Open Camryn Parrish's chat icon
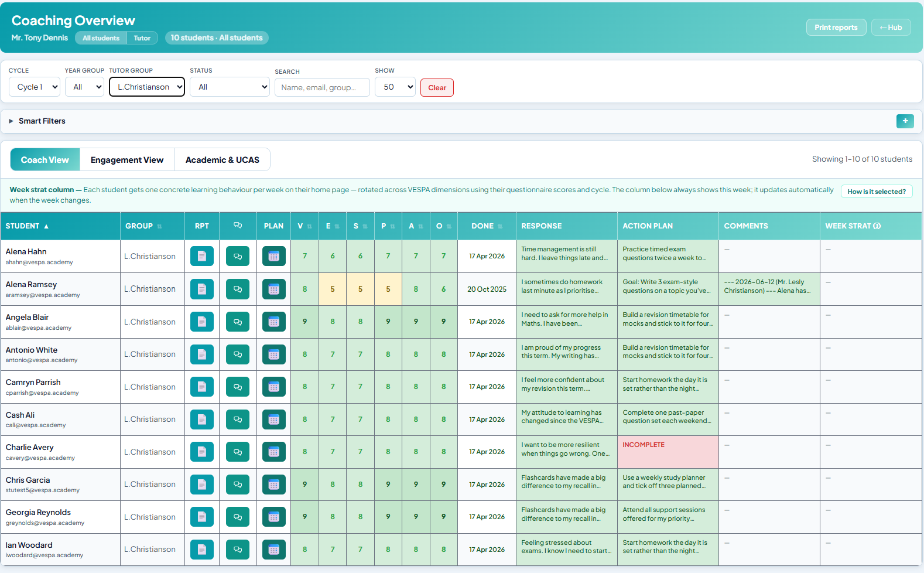The image size is (924, 573). pos(238,387)
